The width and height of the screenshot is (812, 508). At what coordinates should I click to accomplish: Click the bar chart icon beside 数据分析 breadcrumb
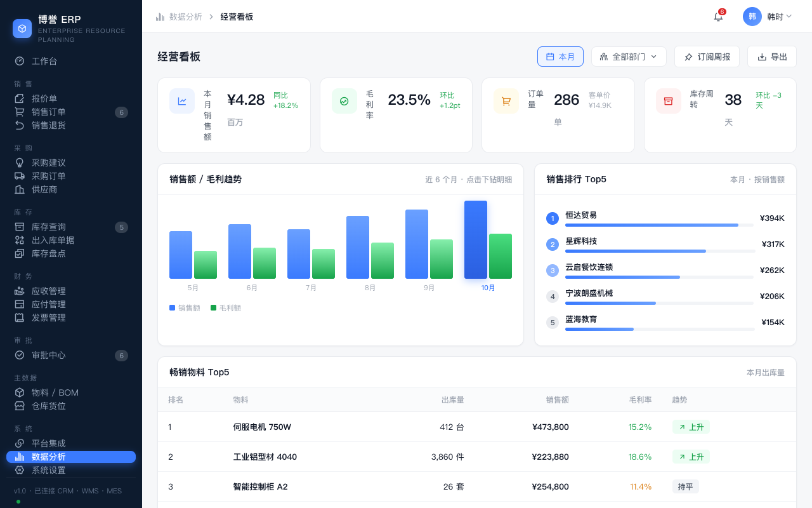click(x=160, y=17)
